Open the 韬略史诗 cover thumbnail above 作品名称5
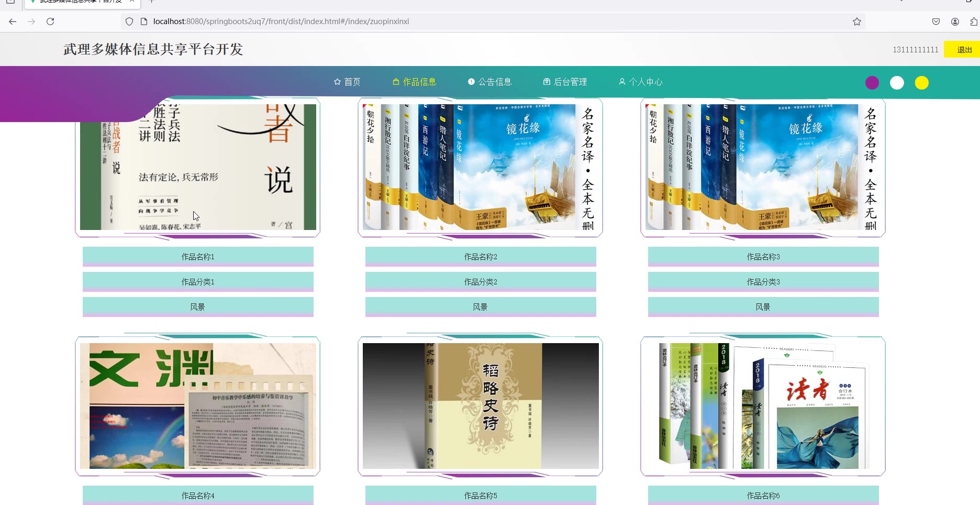 click(481, 406)
